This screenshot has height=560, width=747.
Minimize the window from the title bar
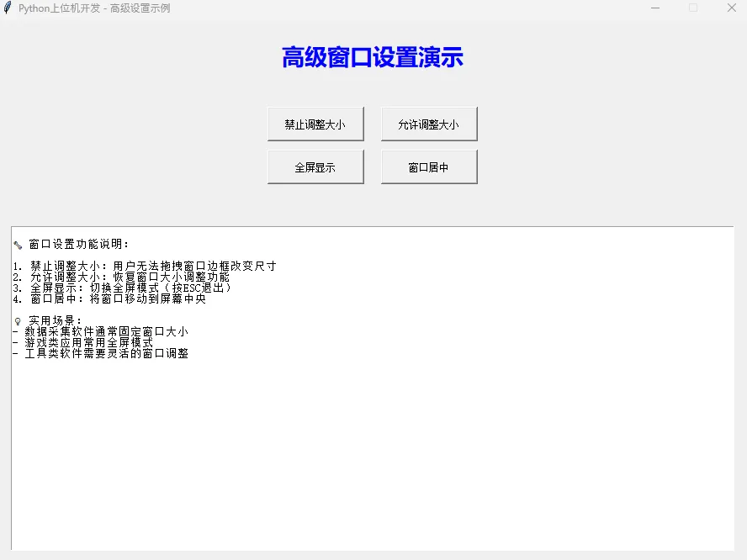[655, 8]
